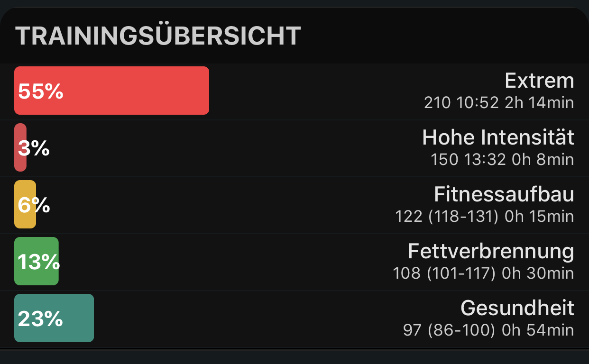This screenshot has width=589, height=364.
Task: Select the yellow Fitnessaufbau zone indicator
Action: pos(26,204)
